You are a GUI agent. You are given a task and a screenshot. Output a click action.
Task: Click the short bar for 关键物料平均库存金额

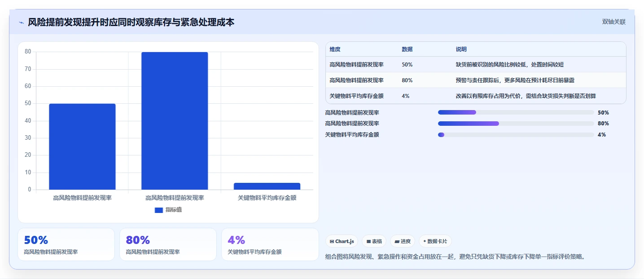click(267, 186)
